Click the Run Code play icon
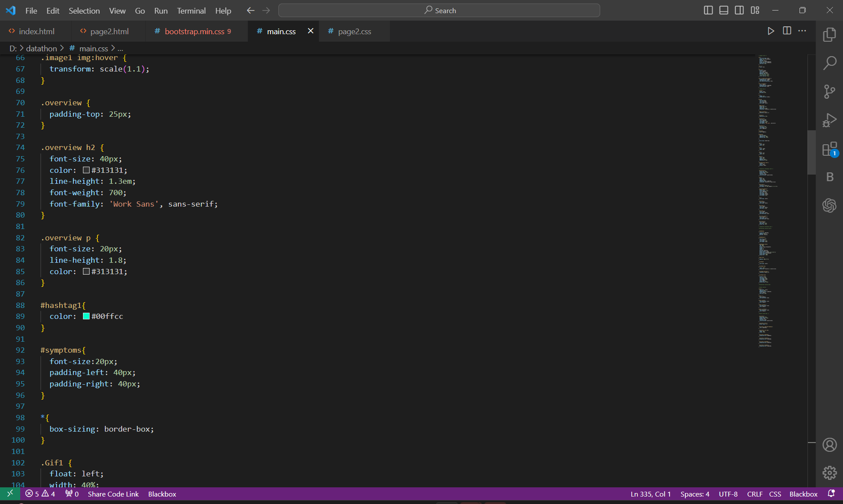This screenshot has width=843, height=504. click(x=771, y=31)
